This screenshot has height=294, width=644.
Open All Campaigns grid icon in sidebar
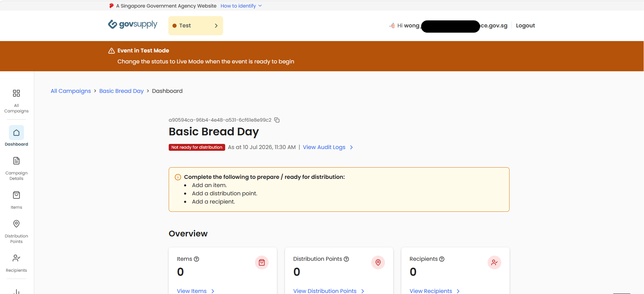(16, 93)
